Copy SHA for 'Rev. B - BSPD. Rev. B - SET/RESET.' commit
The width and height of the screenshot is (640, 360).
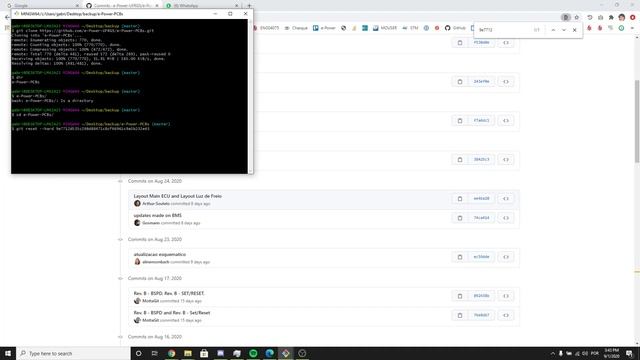click(x=460, y=296)
